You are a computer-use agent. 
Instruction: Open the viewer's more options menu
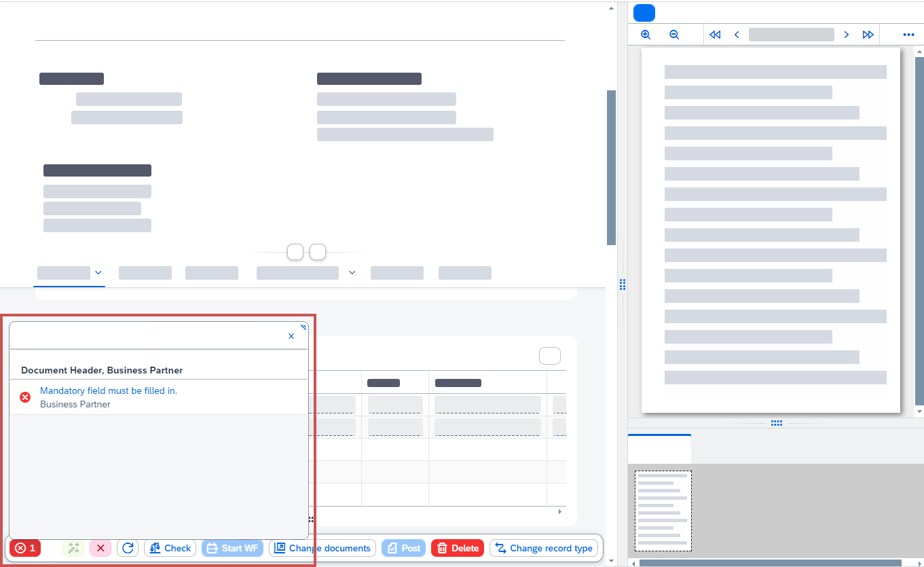point(908,35)
